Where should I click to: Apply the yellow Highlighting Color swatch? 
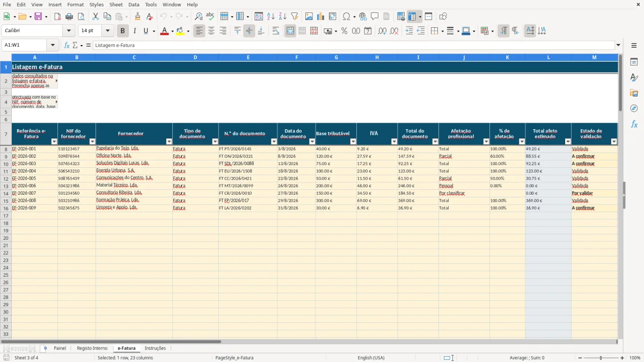(x=180, y=31)
